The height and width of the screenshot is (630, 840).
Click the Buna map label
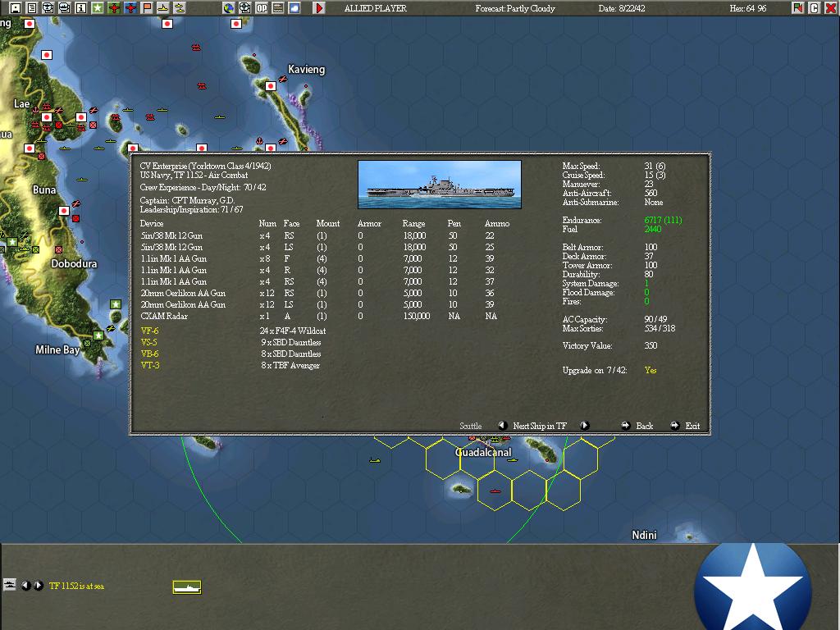pos(44,189)
